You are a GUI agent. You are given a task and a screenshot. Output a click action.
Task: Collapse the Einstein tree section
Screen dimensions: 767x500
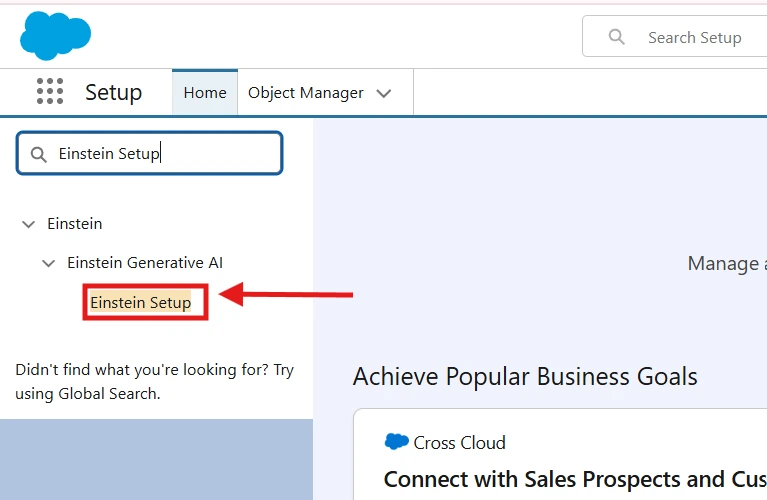point(28,224)
